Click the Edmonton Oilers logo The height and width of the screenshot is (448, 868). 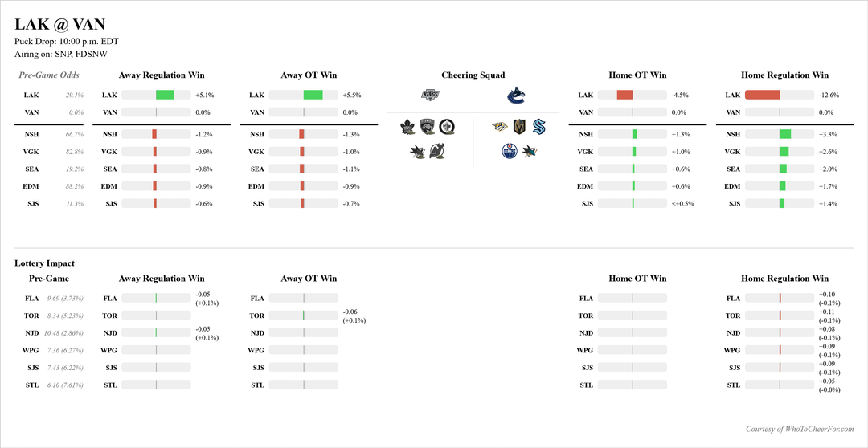(508, 150)
